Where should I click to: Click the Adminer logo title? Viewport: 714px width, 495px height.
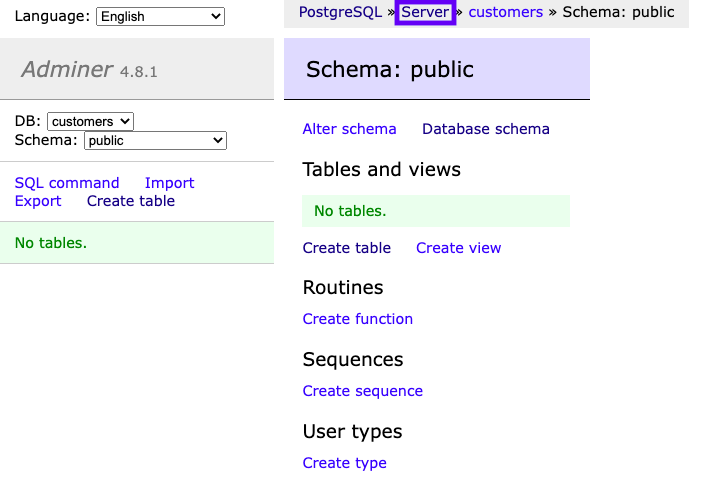pyautogui.click(x=67, y=70)
